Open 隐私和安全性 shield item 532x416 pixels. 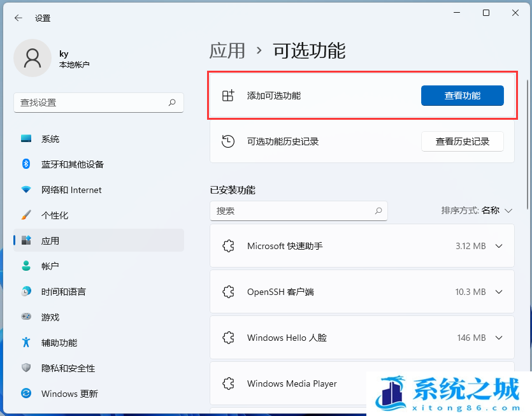[68, 368]
